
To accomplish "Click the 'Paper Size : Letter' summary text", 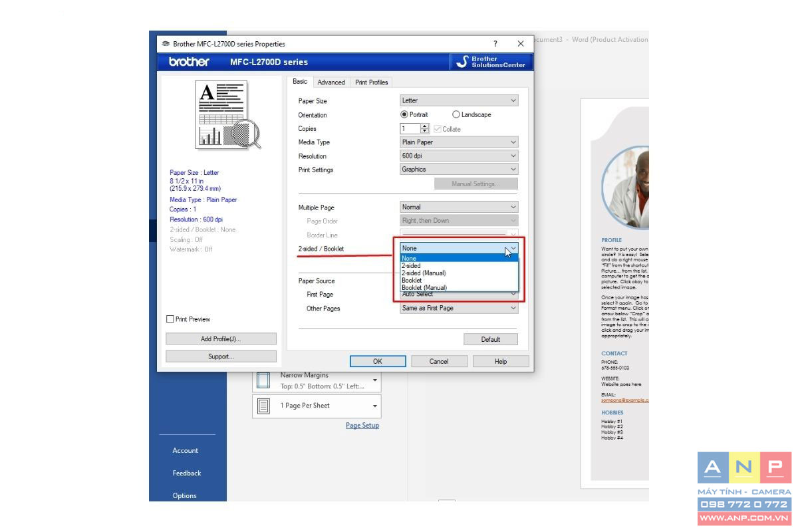I will tap(194, 173).
